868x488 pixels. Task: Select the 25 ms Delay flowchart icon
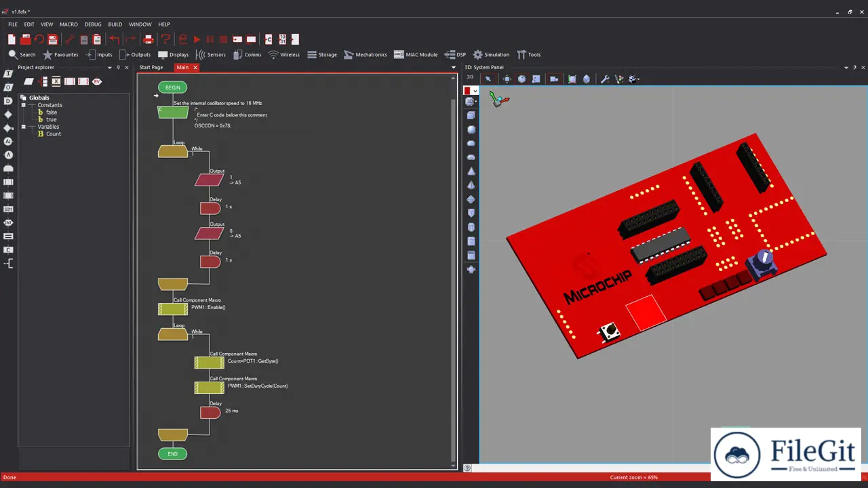pos(210,412)
